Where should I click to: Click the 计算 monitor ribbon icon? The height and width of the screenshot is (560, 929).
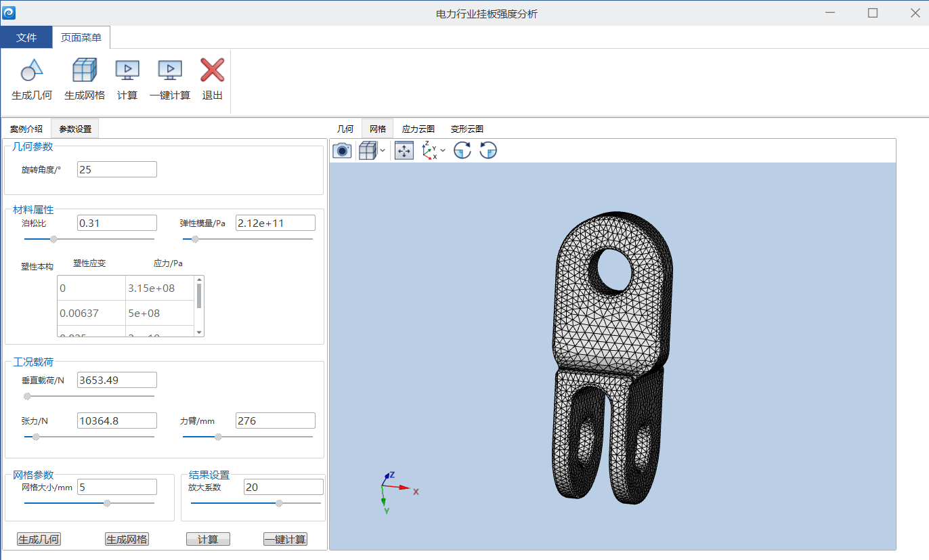127,70
